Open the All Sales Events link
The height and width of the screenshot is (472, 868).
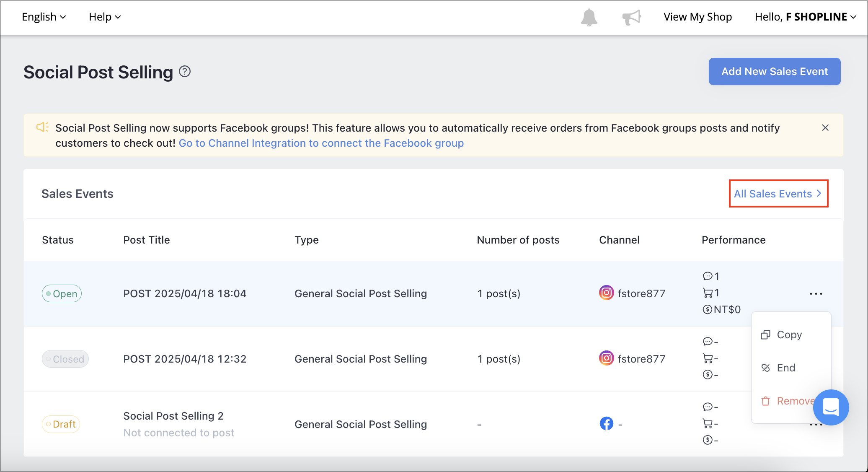[778, 194]
